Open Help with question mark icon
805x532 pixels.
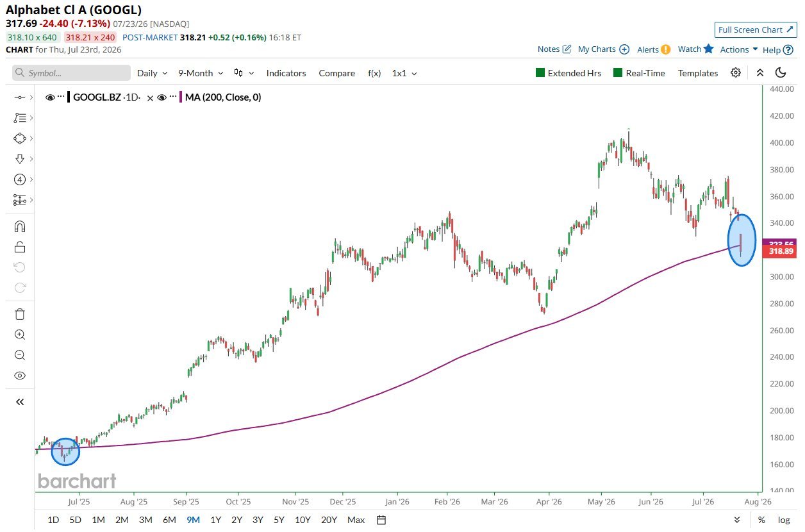[778, 49]
